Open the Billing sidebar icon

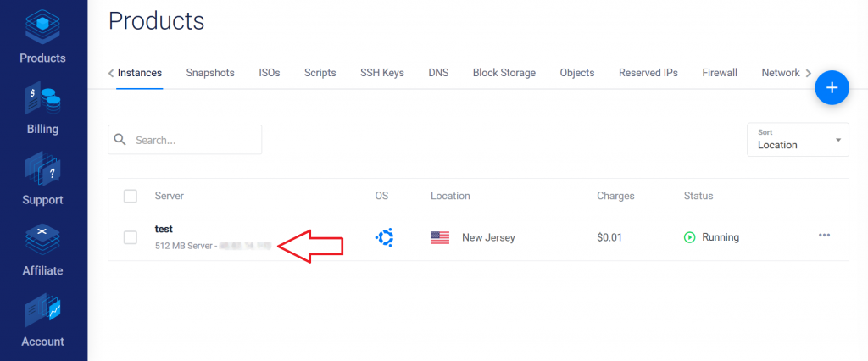(42, 102)
